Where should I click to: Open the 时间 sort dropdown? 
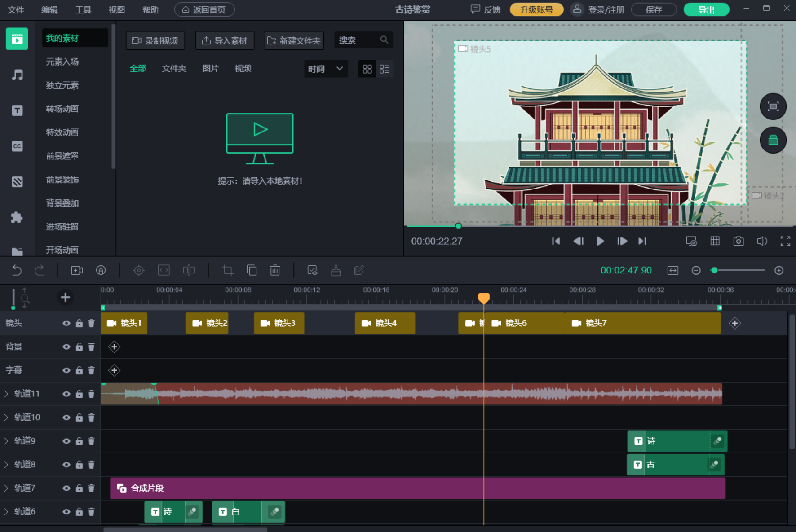[x=326, y=68]
